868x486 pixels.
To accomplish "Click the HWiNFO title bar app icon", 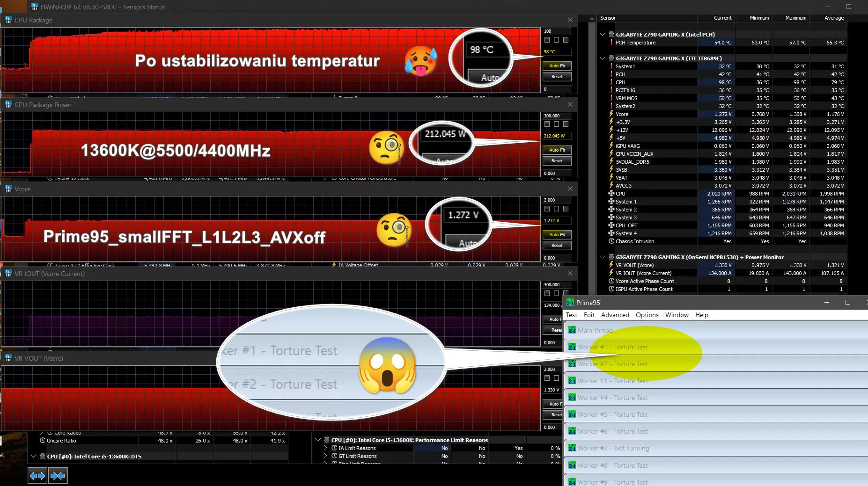I will pyautogui.click(x=35, y=7).
